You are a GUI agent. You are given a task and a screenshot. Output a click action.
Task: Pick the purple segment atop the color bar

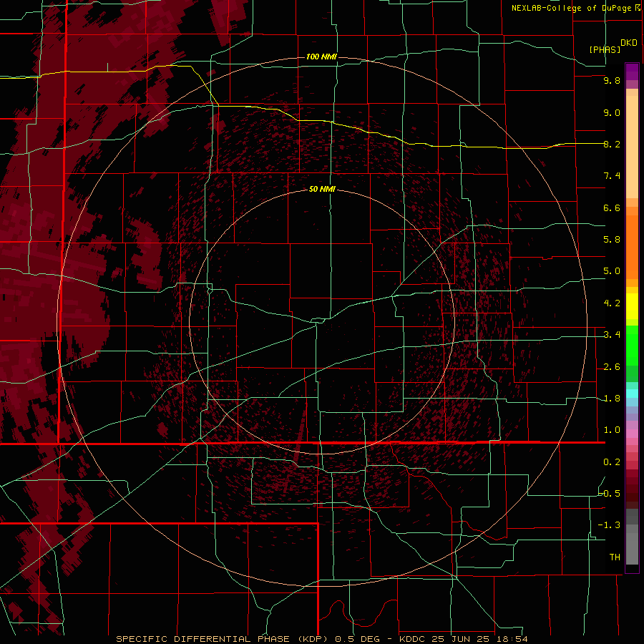pos(632,72)
